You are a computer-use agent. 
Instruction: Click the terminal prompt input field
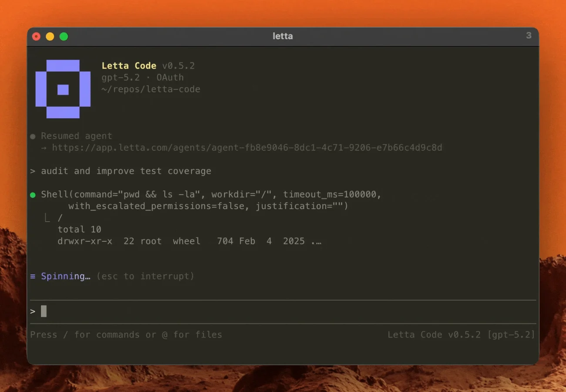click(283, 311)
